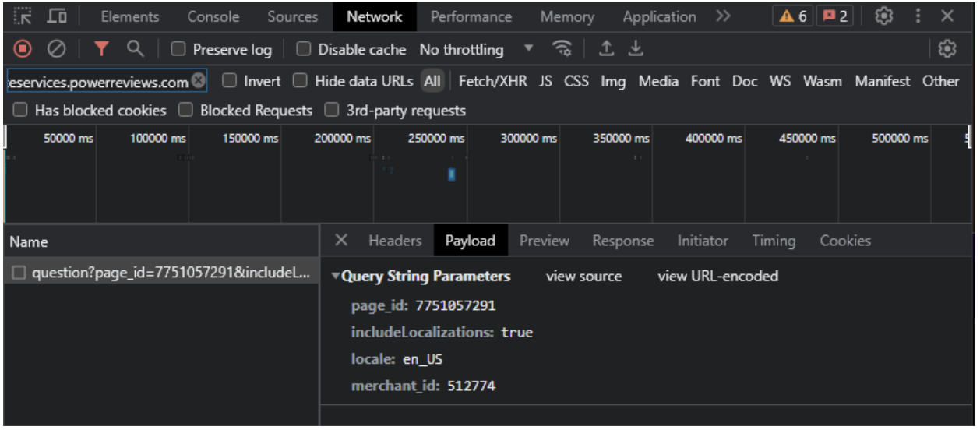
Task: Export HAR file with download arrow
Action: [x=636, y=49]
